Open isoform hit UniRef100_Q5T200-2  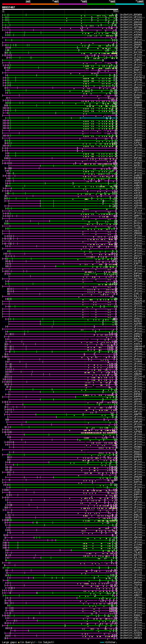pyautogui.click(x=132, y=376)
